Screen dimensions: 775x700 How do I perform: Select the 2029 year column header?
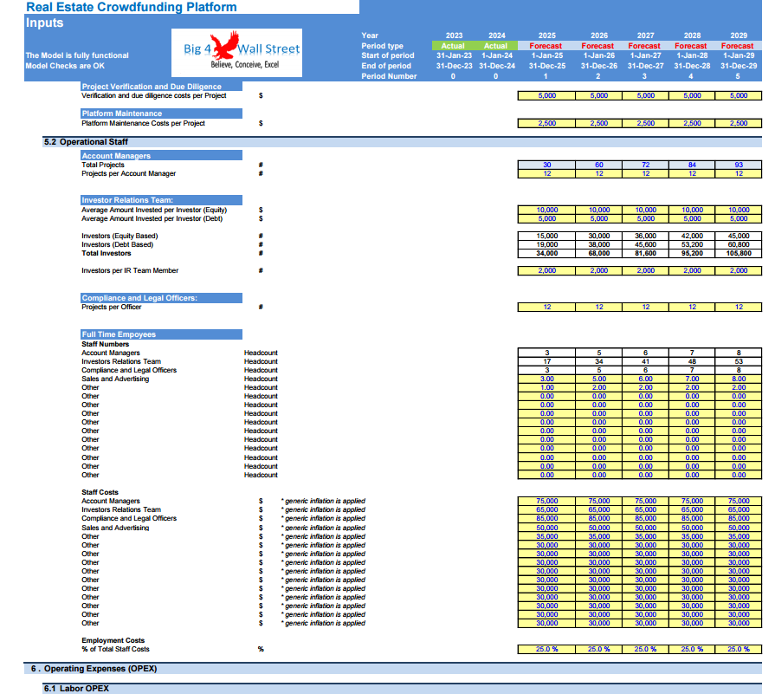pos(739,36)
